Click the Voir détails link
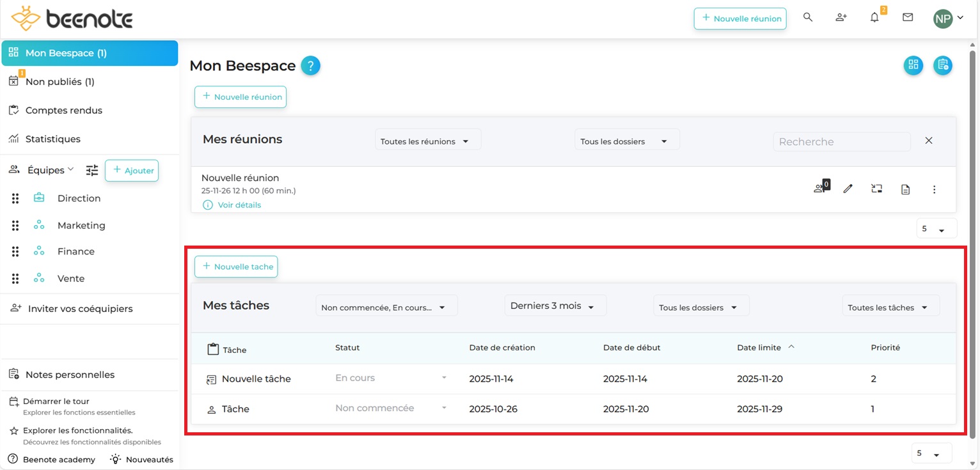Screen dimensions: 980x470 (x=239, y=205)
